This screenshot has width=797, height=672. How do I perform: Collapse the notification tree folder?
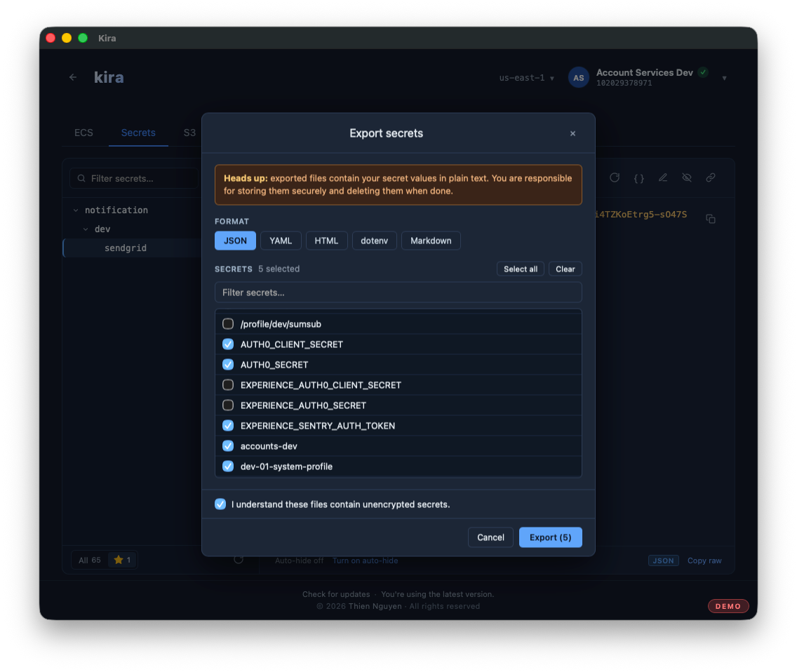pyautogui.click(x=76, y=210)
